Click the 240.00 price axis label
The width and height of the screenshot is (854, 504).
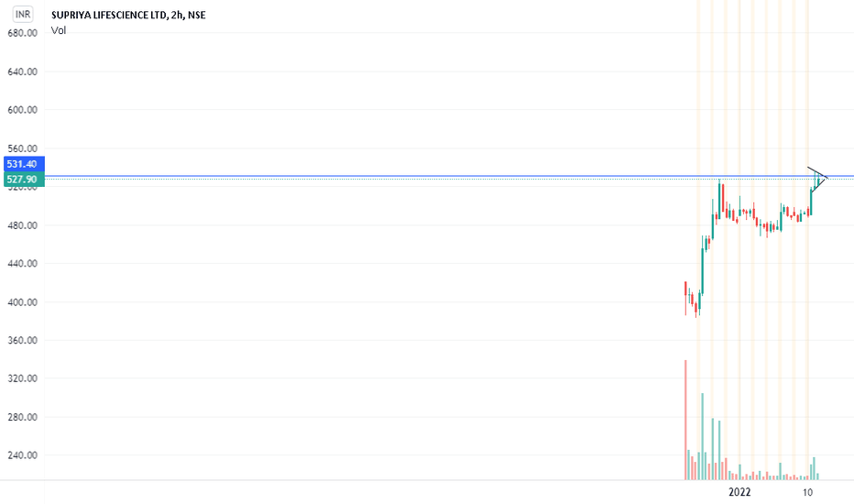[22, 455]
